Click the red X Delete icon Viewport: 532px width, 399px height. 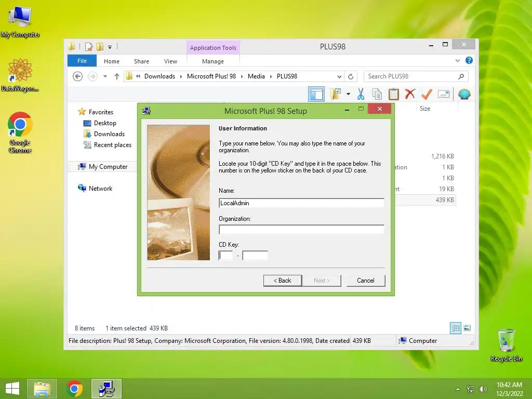[410, 94]
